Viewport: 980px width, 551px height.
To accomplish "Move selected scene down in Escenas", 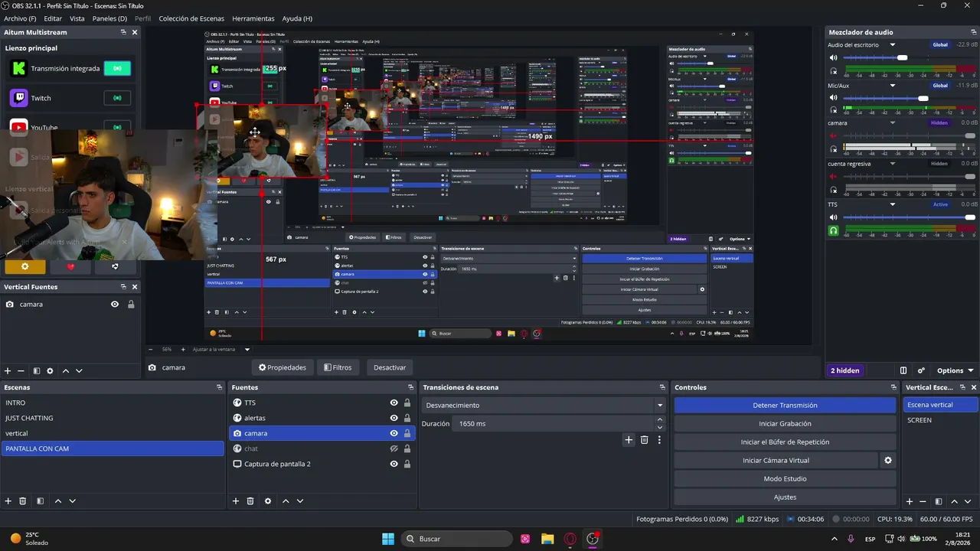I will pos(73,501).
